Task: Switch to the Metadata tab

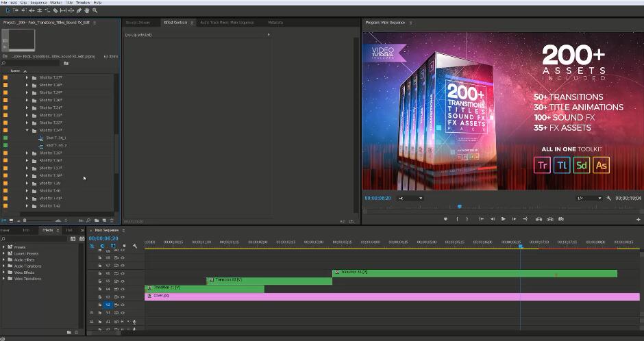Action: click(275, 23)
